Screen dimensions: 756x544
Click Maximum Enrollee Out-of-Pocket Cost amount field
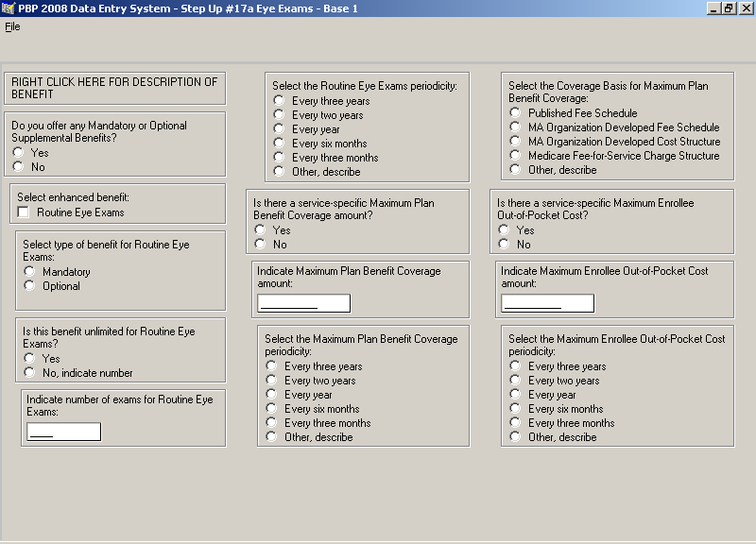pos(547,303)
